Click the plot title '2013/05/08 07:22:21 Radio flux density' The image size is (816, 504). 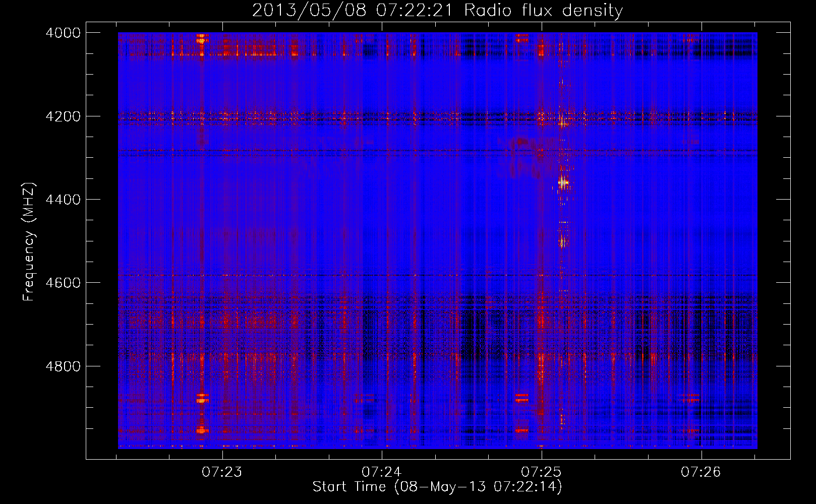tap(437, 10)
